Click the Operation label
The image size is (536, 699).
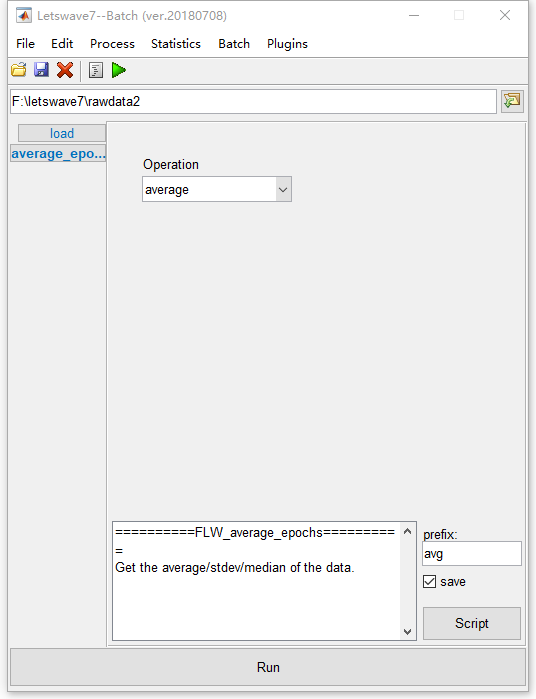[x=171, y=164]
